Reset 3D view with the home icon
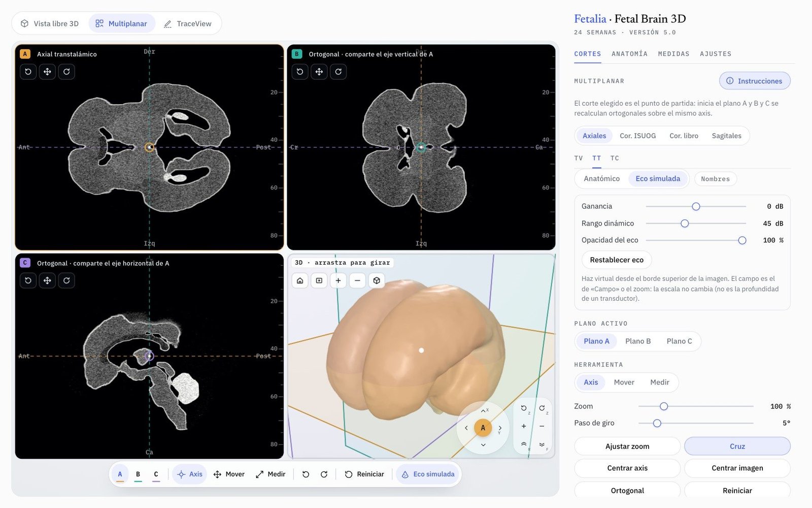 [x=300, y=280]
